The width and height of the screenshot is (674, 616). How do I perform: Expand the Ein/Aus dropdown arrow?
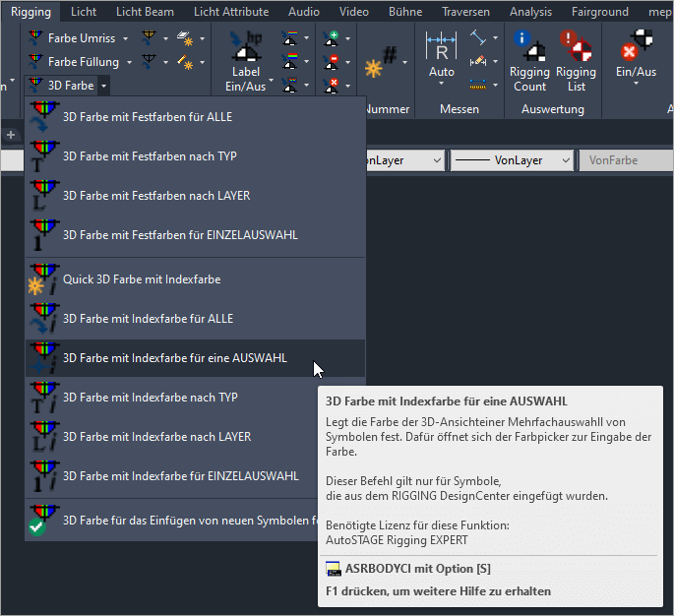[637, 83]
